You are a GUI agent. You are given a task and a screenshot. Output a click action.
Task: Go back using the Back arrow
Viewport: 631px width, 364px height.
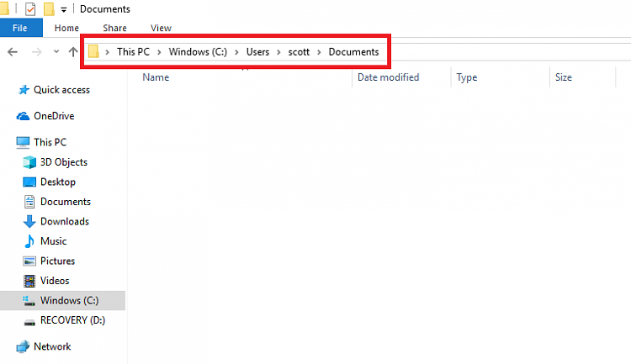coord(13,52)
